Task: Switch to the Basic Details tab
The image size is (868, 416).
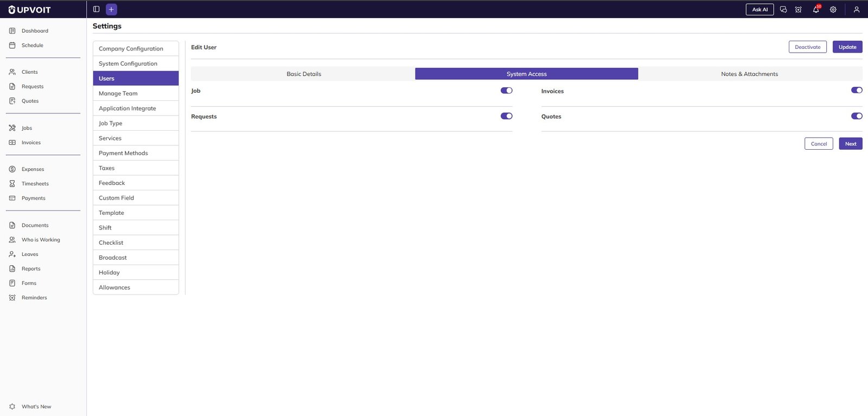Action: pyautogui.click(x=303, y=74)
